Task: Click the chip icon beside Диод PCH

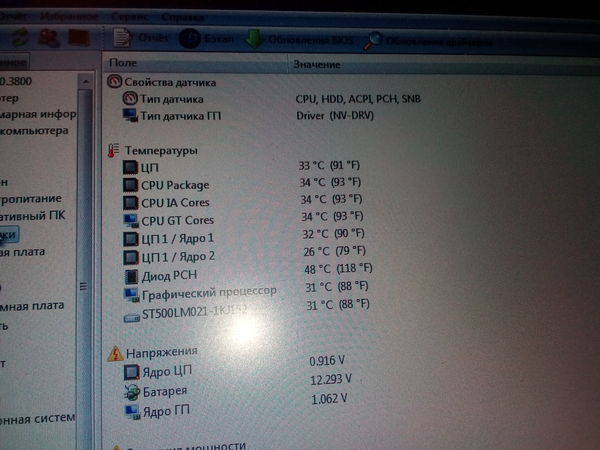Action: click(131, 276)
